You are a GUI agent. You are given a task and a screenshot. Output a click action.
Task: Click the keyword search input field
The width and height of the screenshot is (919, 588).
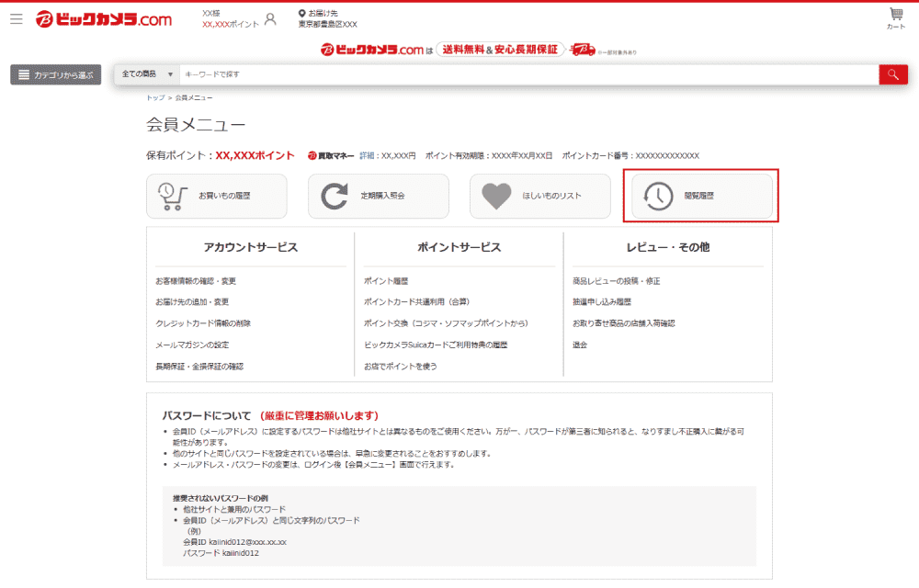pyautogui.click(x=527, y=74)
